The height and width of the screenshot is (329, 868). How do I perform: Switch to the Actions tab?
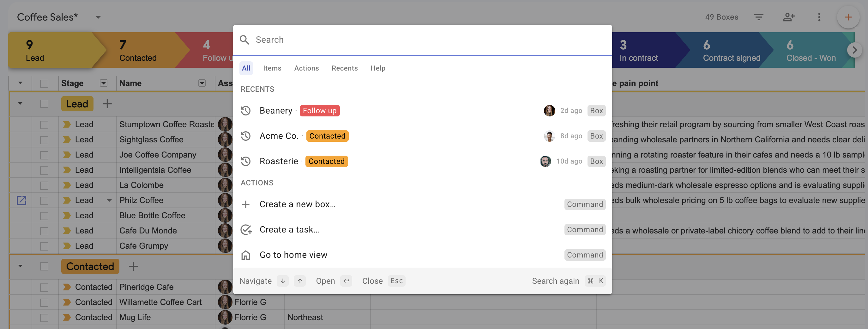click(x=306, y=68)
